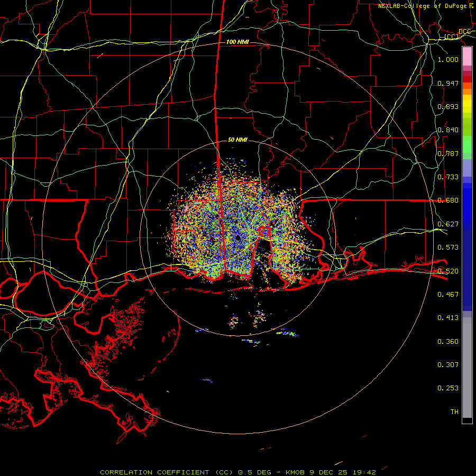The height and width of the screenshot is (476, 476).
Task: Click the 0.520 legend value
Action: (x=448, y=271)
